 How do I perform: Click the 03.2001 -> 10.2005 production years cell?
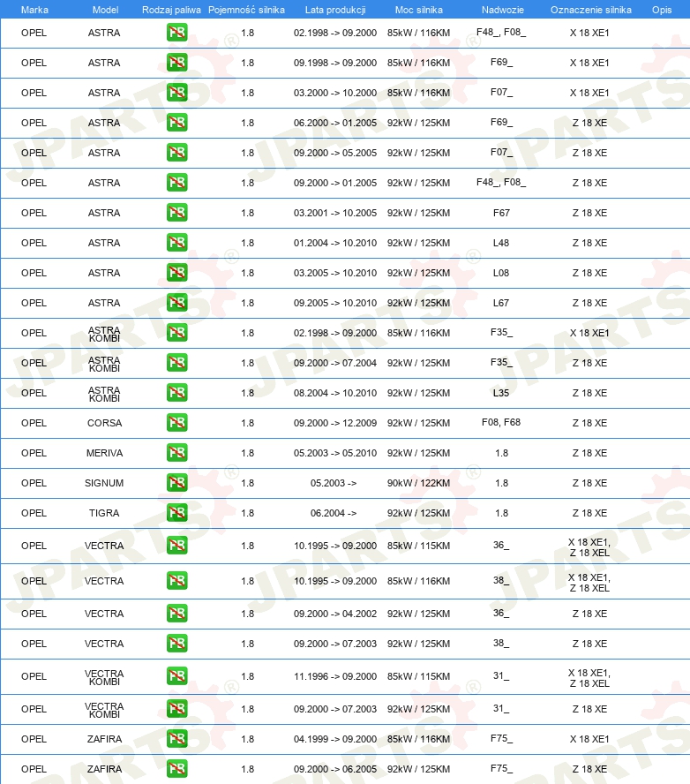pyautogui.click(x=335, y=213)
